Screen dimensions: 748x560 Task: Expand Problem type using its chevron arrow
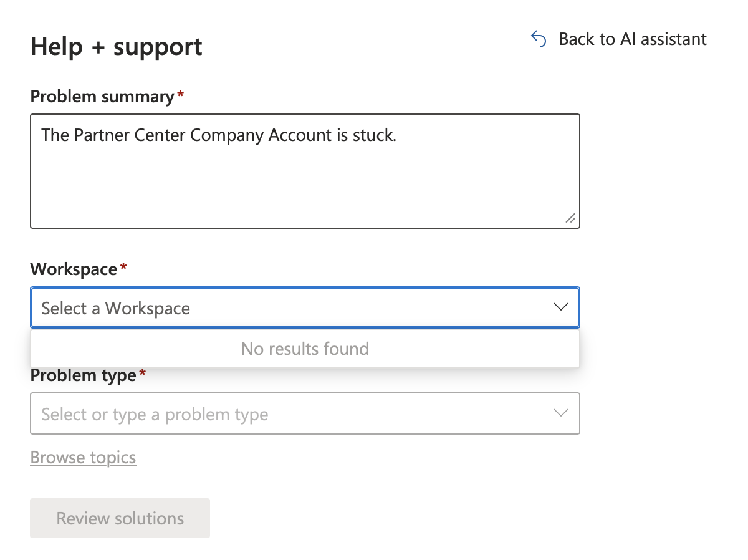pos(561,413)
